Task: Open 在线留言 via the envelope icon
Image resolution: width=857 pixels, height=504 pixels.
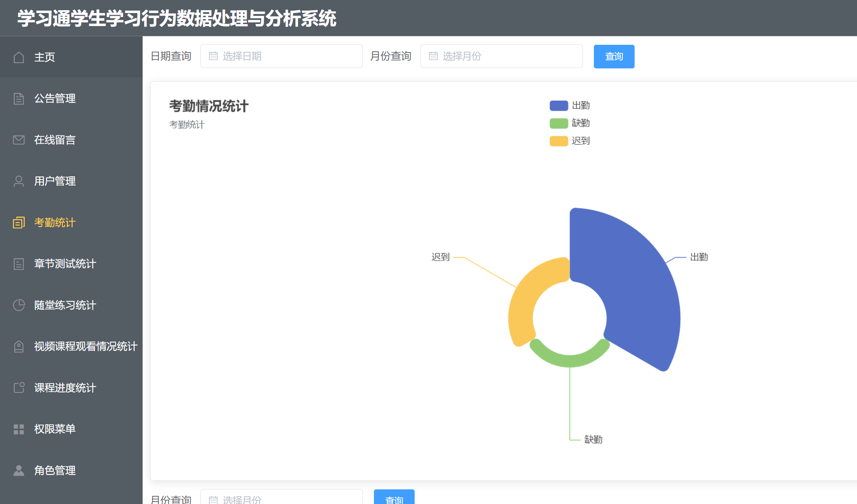Action: [19, 140]
